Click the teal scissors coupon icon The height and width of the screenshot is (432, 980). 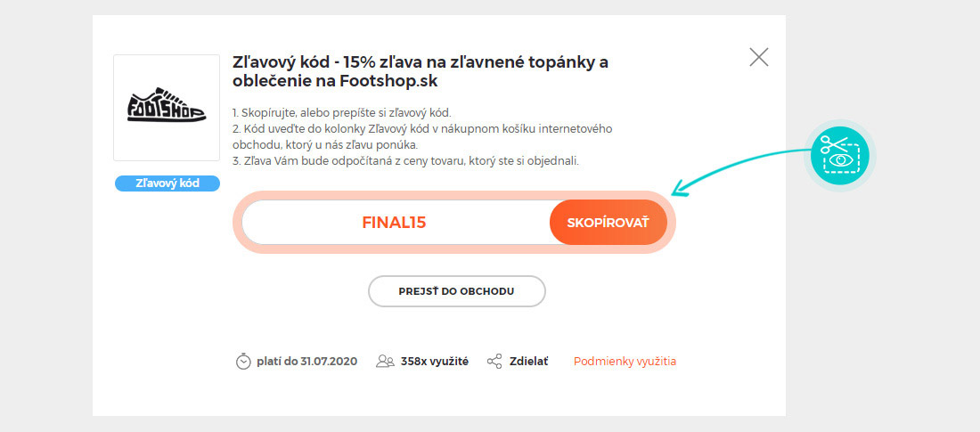click(x=840, y=156)
